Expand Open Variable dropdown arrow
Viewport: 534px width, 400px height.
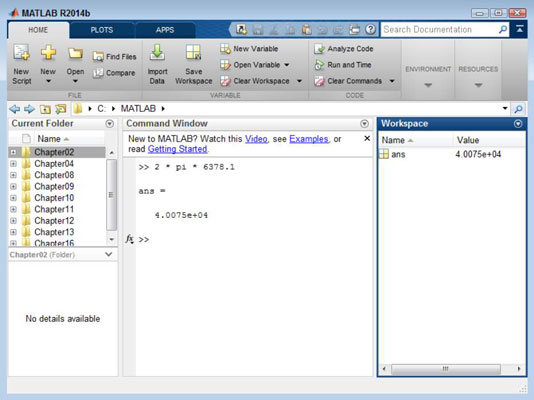pyautogui.click(x=287, y=65)
